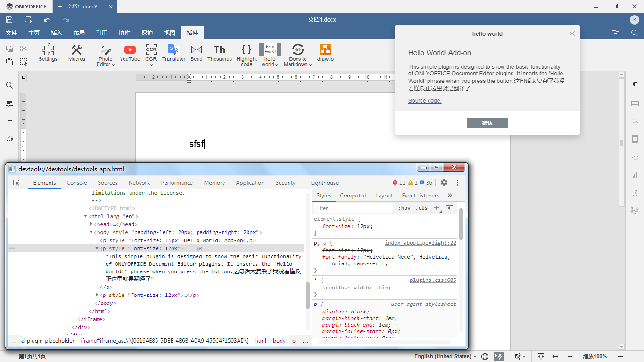Activate DevTools inspect element picker
The height and width of the screenshot is (362, 644).
point(17,183)
